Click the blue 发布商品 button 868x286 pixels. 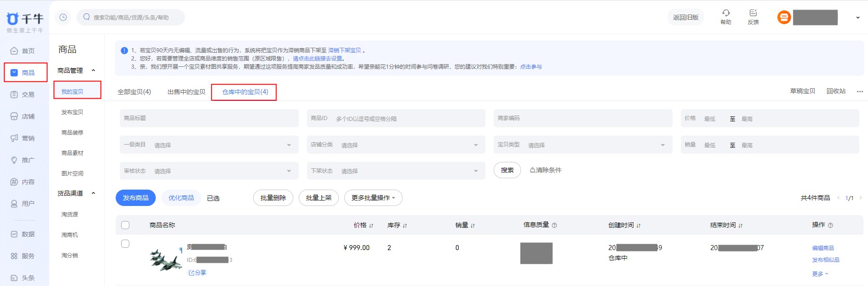(x=136, y=198)
